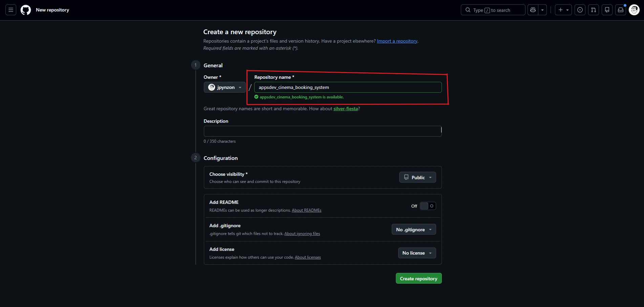Open the Repositories icon in header
The width and height of the screenshot is (644, 307).
click(x=607, y=10)
